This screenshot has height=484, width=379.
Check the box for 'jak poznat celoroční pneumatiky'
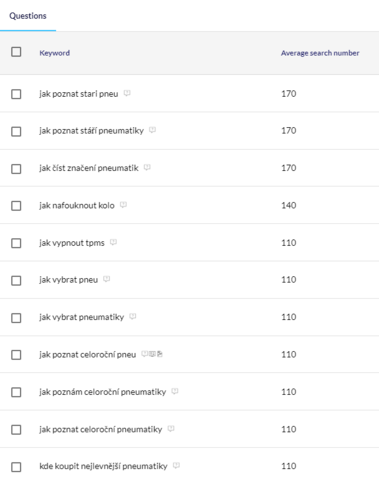click(x=16, y=429)
